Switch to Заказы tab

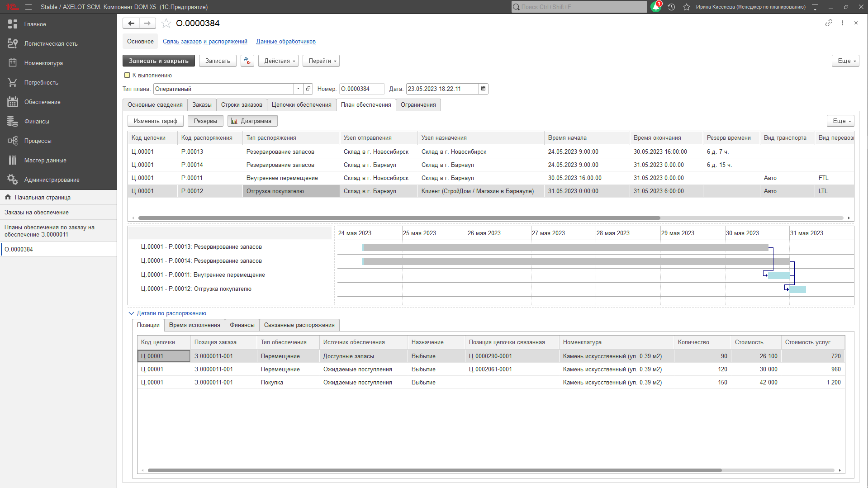pyautogui.click(x=202, y=104)
